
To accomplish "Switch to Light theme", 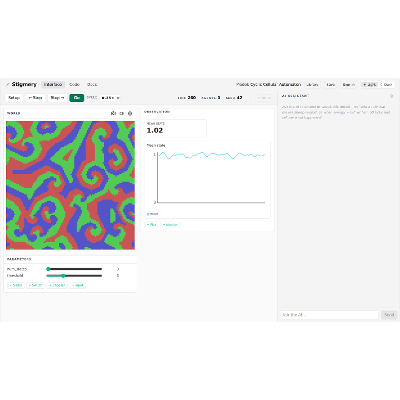I will click(370, 85).
